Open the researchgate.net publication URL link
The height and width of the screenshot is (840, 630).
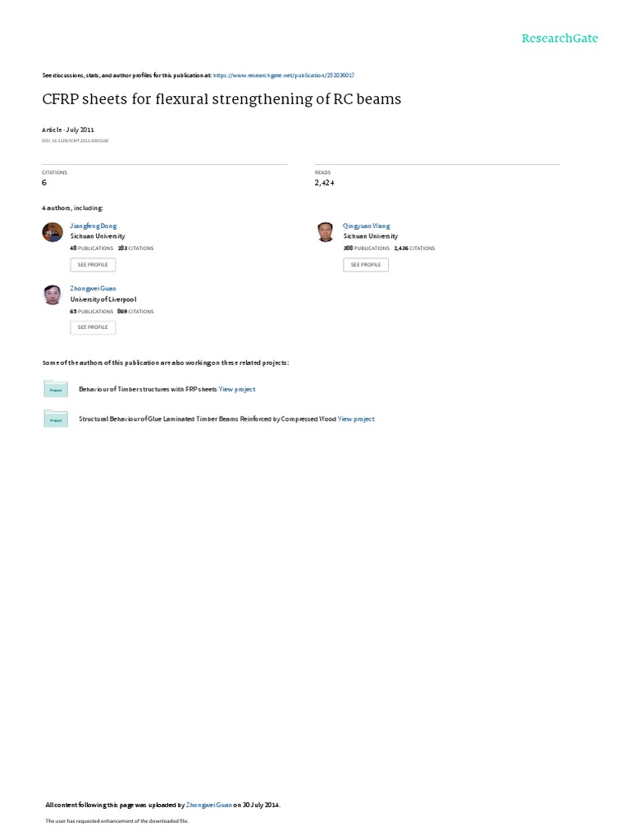[283, 75]
